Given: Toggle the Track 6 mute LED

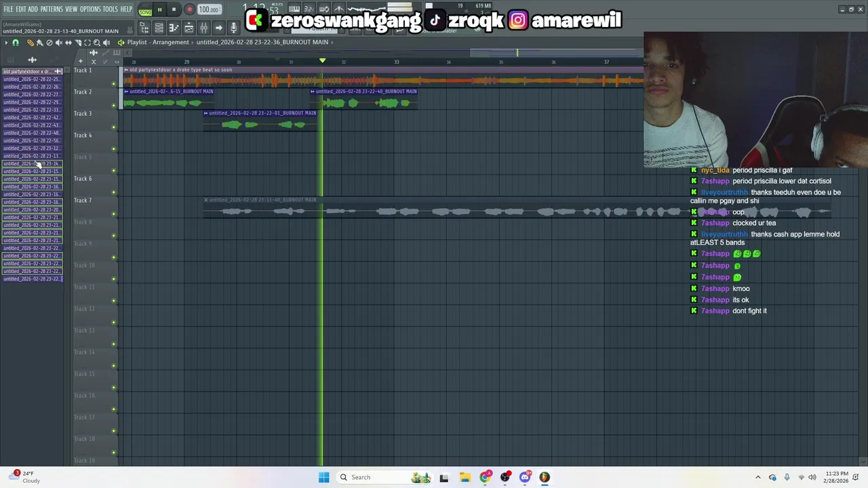Looking at the screenshot, I should [x=113, y=192].
